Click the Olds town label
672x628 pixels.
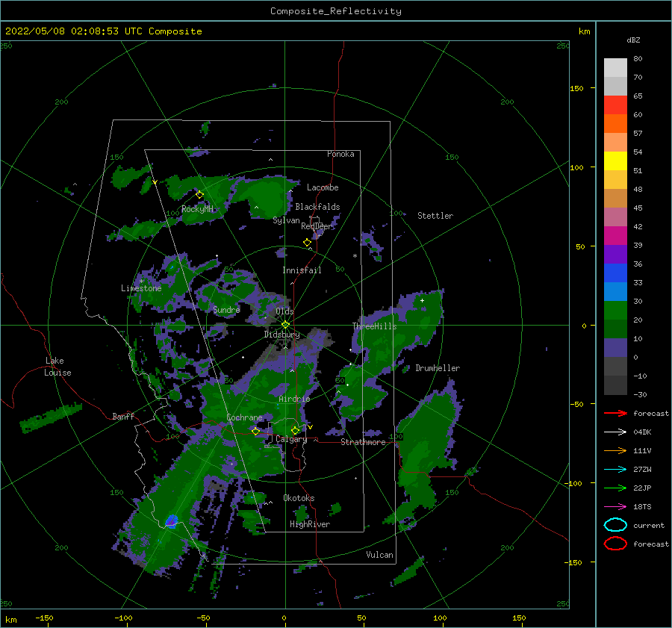click(284, 311)
